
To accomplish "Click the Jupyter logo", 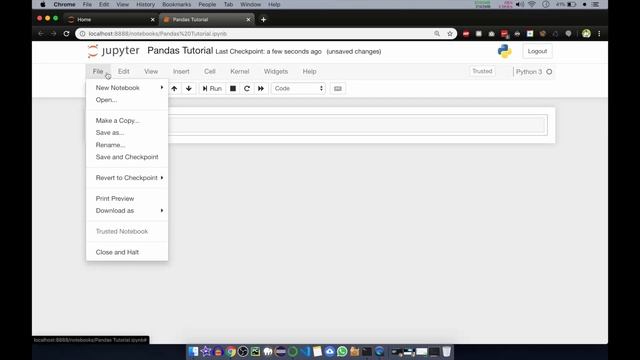I will (x=113, y=51).
